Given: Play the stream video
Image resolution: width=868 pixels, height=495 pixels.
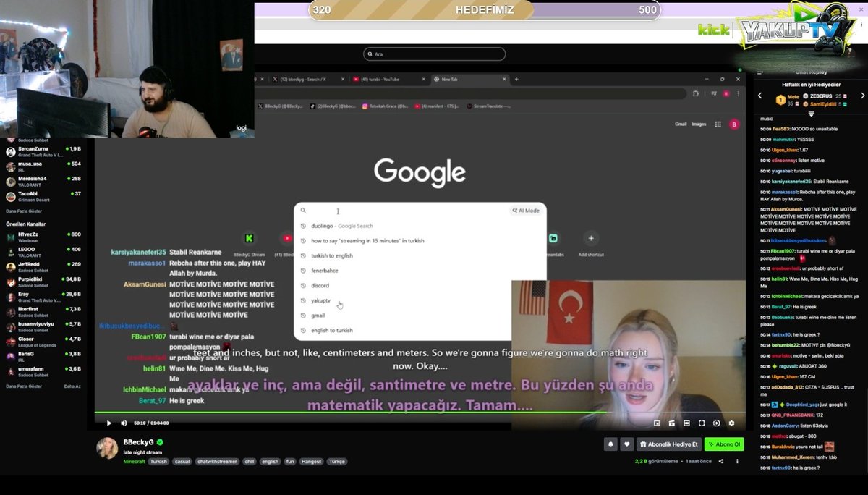Looking at the screenshot, I should pyautogui.click(x=109, y=423).
